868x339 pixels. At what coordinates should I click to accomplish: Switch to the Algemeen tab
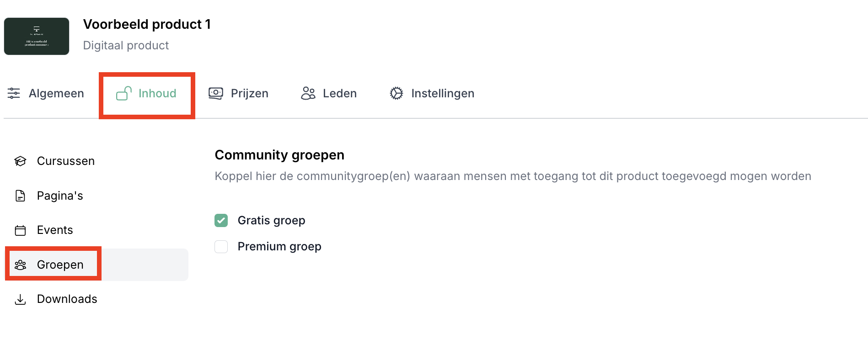[x=56, y=93]
